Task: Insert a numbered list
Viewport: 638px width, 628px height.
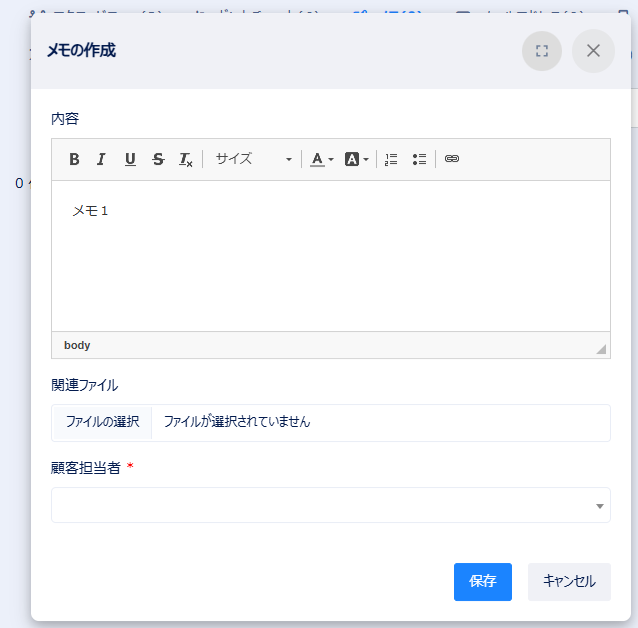Action: (x=391, y=159)
